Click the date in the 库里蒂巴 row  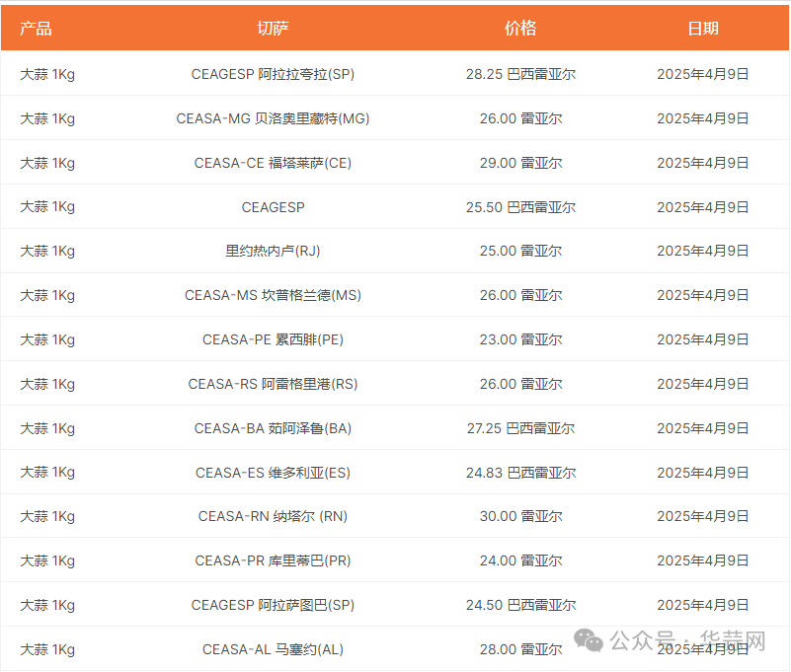tap(703, 560)
